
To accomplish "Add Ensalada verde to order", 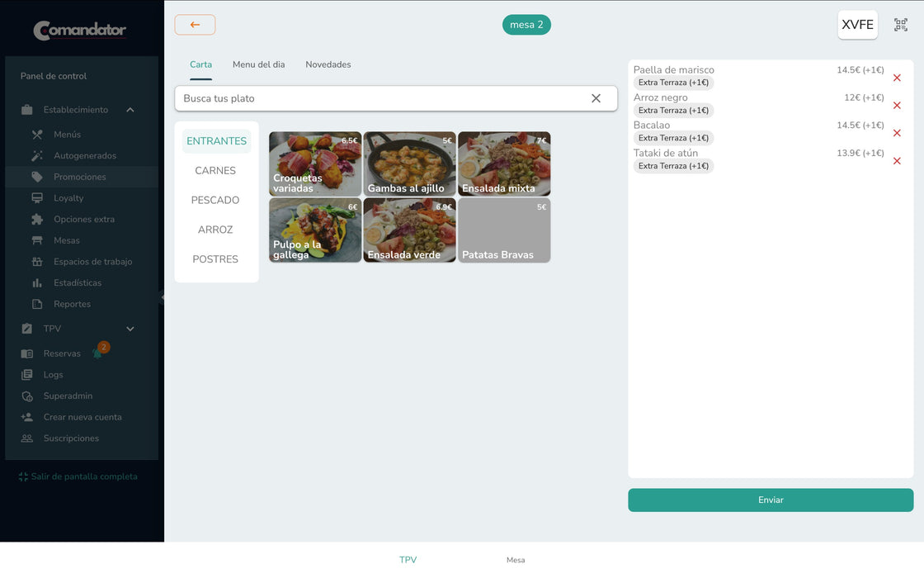I will pyautogui.click(x=409, y=230).
